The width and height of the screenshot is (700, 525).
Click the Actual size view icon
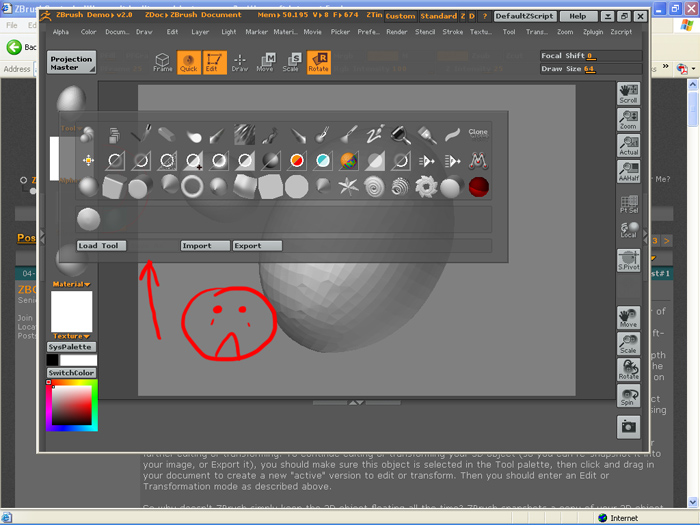629,146
